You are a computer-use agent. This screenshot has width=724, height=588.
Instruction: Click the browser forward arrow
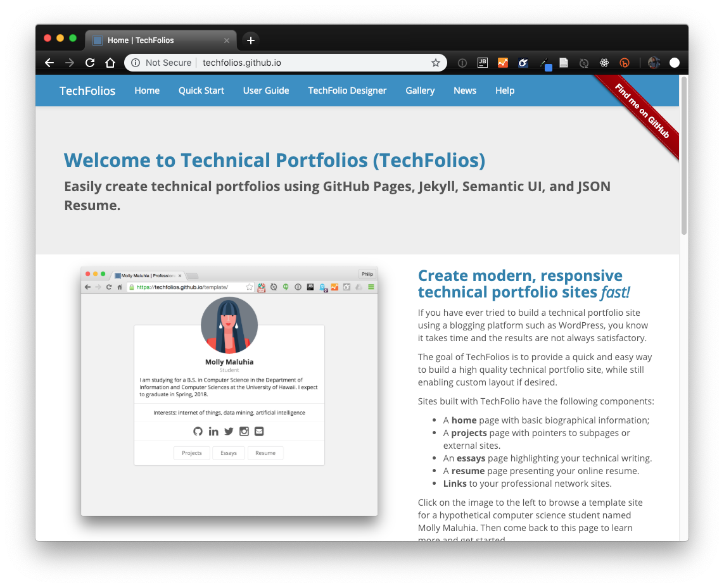coord(70,63)
